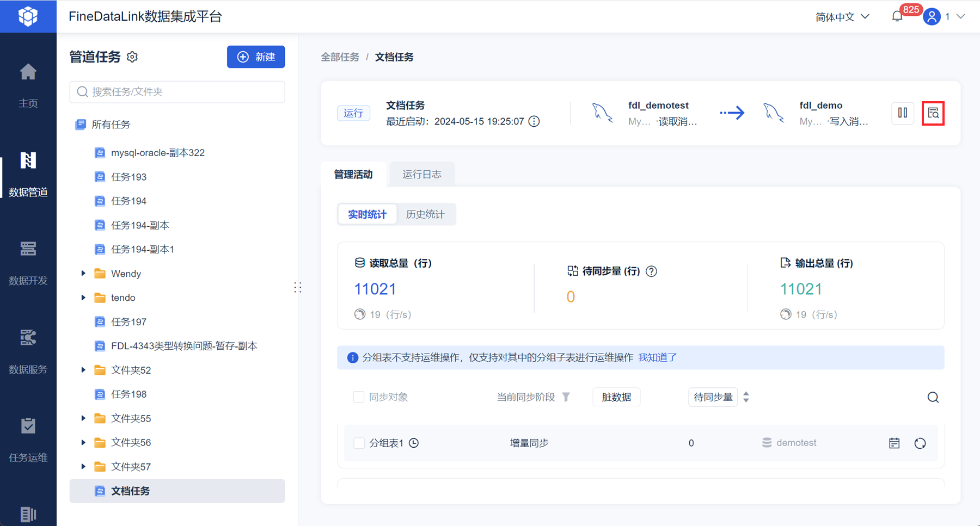This screenshot has height=526, width=980.
Task: Open the 任务运维 sidebar section
Action: pos(28,440)
